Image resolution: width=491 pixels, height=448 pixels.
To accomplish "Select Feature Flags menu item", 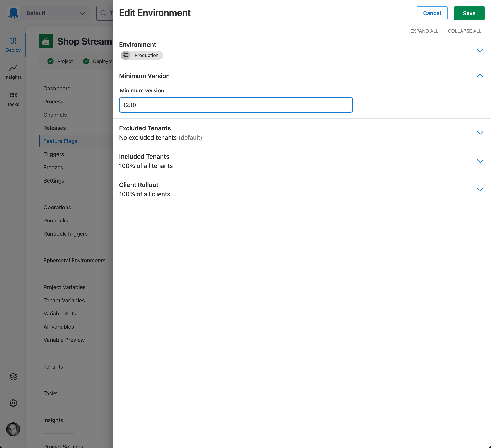I will tap(60, 141).
